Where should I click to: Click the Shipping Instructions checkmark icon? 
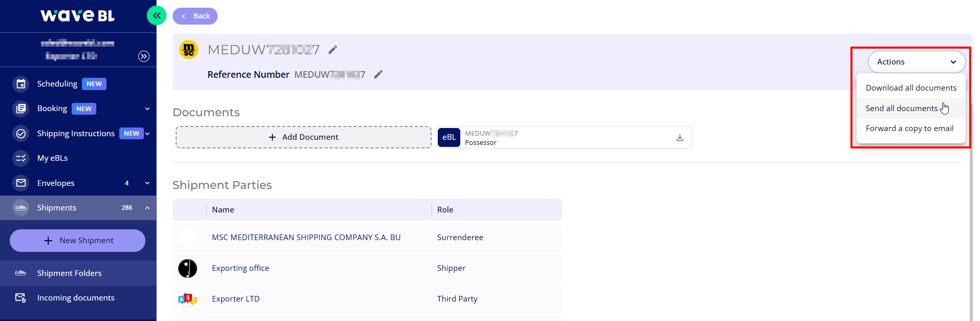click(21, 134)
